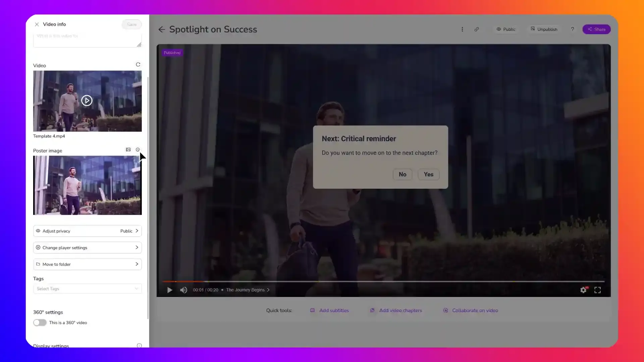Open the Move to folder option
The image size is (644, 362).
tap(87, 264)
